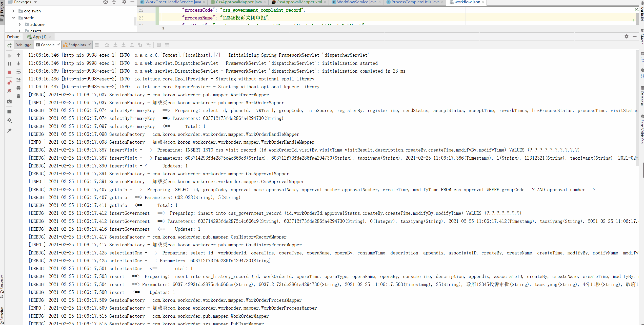Viewport: 644px width, 325px height.
Task: Switch to the Endpoints tab
Action: coord(77,45)
